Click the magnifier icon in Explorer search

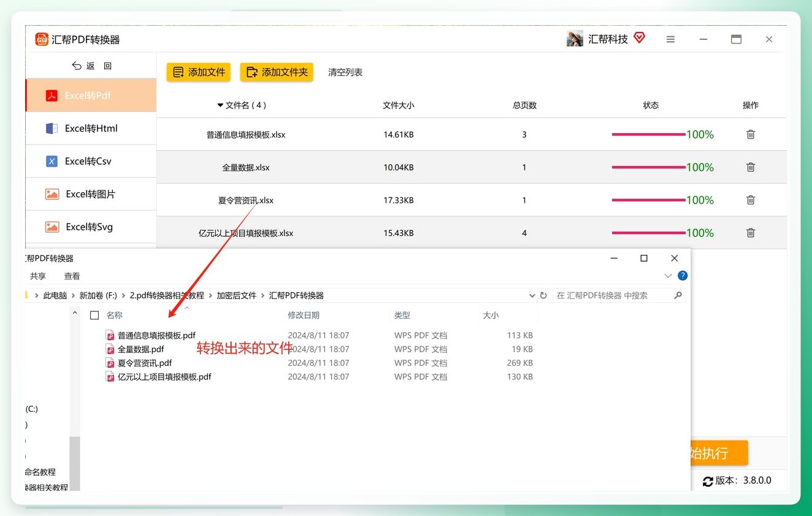(678, 295)
